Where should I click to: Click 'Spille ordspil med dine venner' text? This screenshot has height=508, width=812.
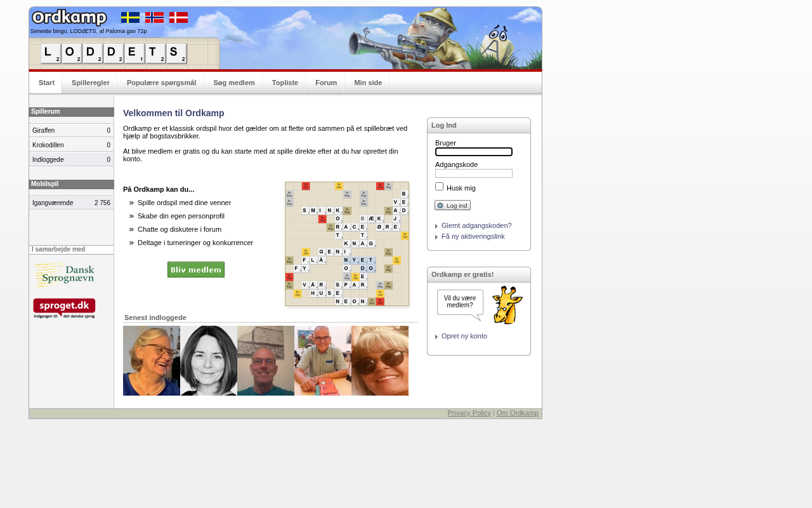click(x=185, y=203)
